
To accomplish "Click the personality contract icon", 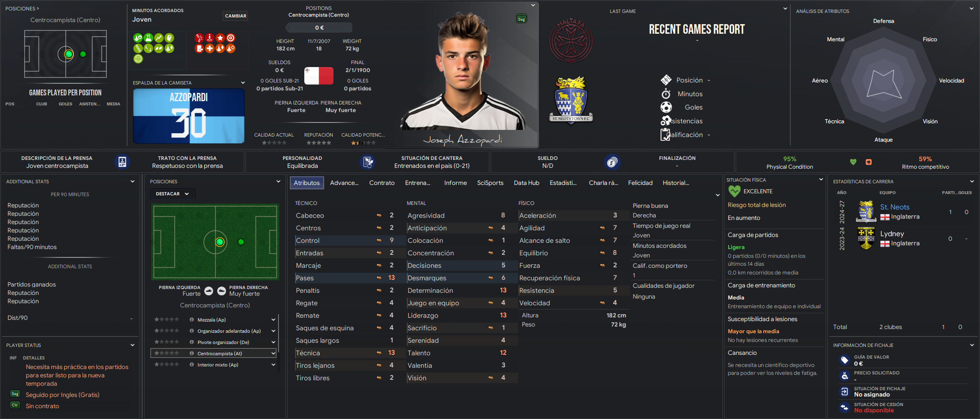I will pos(367,162).
